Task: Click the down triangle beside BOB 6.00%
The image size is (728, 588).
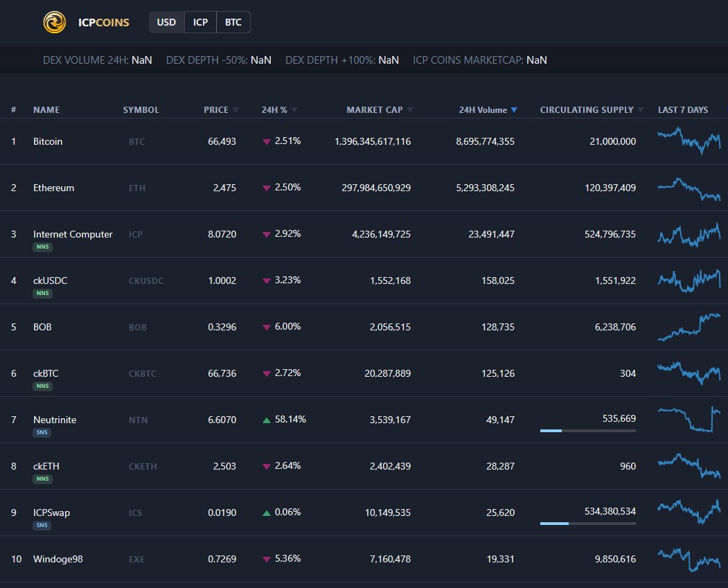Action: 267,327
